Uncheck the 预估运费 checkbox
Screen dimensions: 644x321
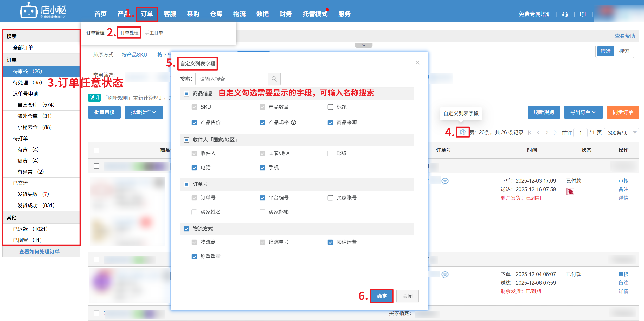(x=330, y=242)
